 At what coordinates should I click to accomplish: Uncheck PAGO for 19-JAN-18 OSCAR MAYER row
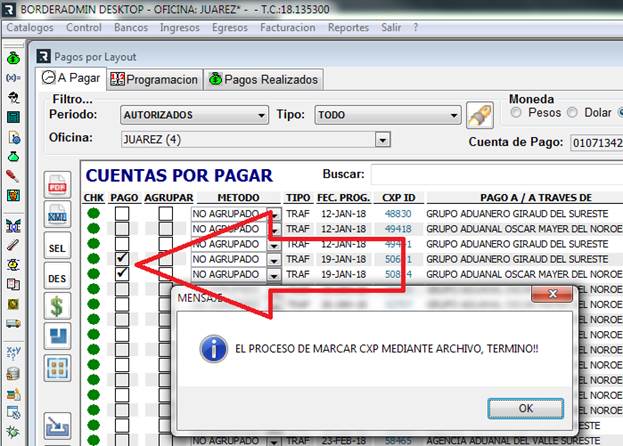pyautogui.click(x=122, y=274)
